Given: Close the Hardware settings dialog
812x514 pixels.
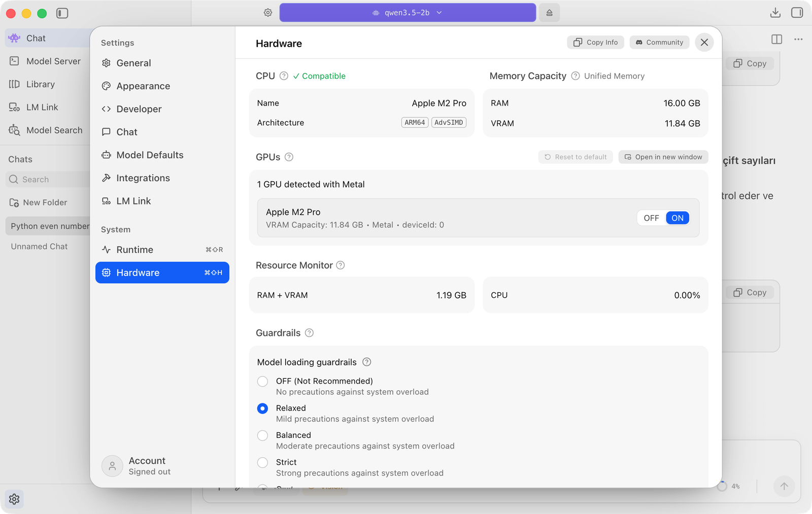Looking at the screenshot, I should [704, 43].
